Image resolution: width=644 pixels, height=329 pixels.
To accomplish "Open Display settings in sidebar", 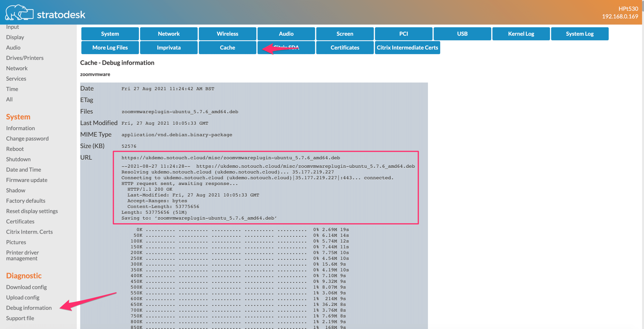I will point(15,37).
